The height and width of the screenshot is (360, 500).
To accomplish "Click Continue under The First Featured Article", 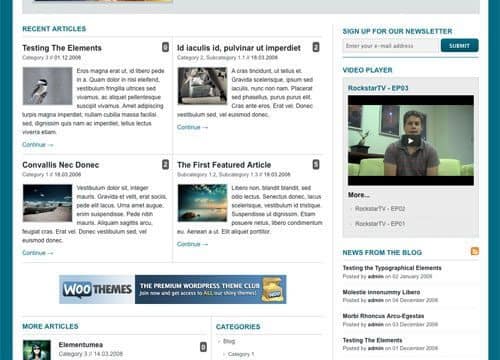I will (x=192, y=244).
